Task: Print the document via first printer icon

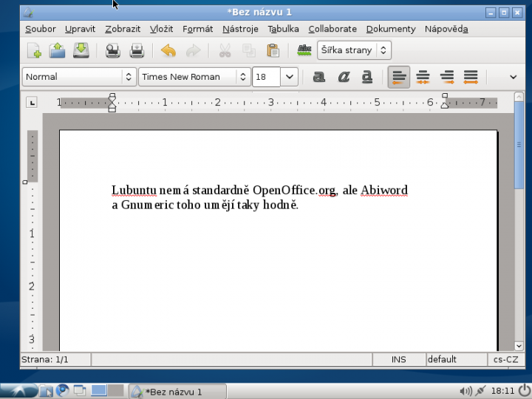Action: tap(112, 50)
